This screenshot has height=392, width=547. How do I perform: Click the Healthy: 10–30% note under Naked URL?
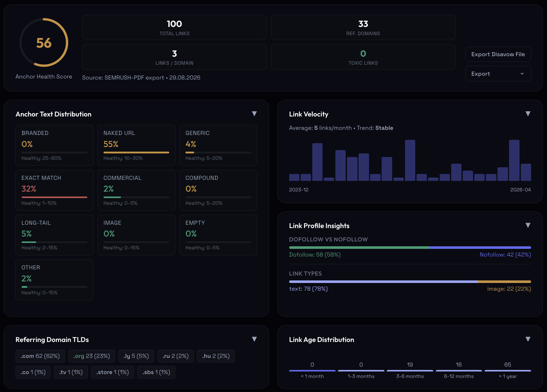pos(123,158)
